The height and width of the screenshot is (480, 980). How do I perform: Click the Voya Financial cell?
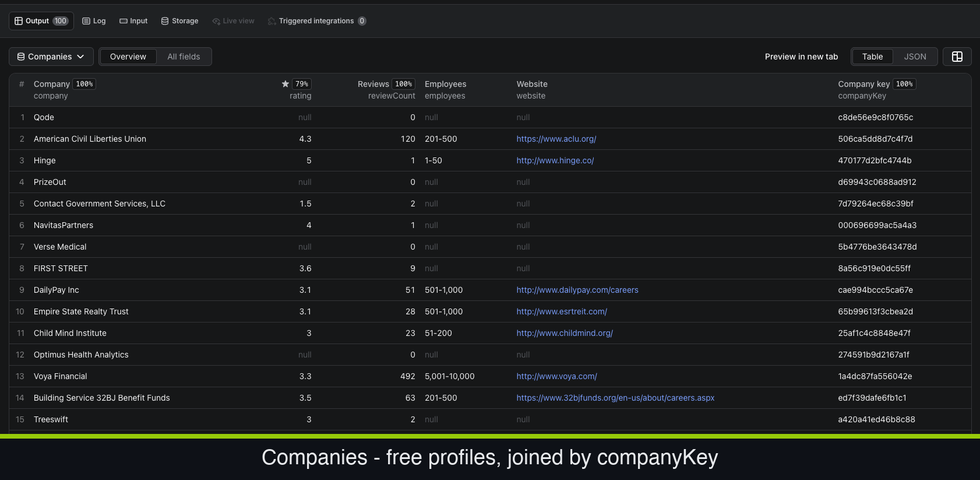(x=61, y=376)
